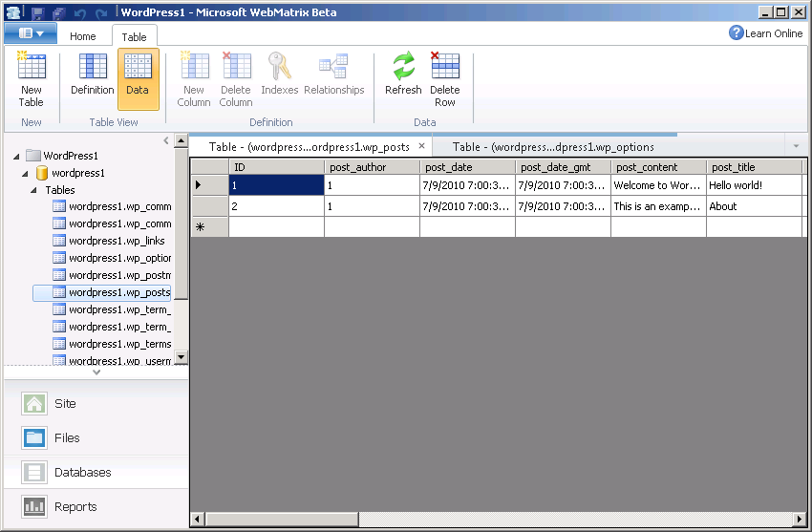Image resolution: width=812 pixels, height=532 pixels.
Task: Open the Databases workspace
Action: (96, 472)
